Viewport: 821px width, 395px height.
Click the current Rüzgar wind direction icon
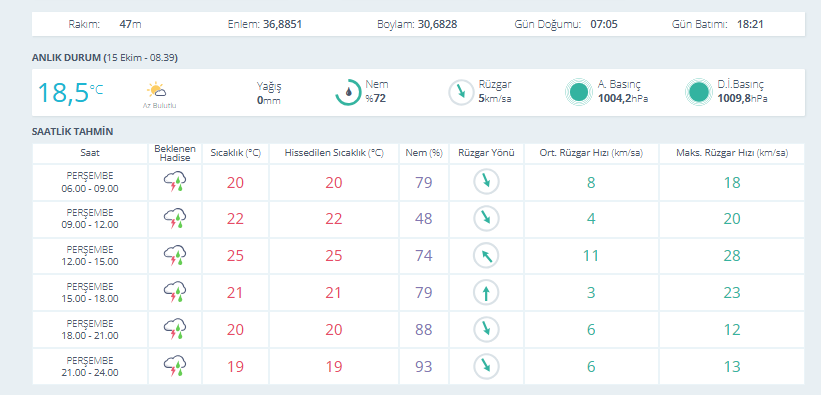coord(461,92)
